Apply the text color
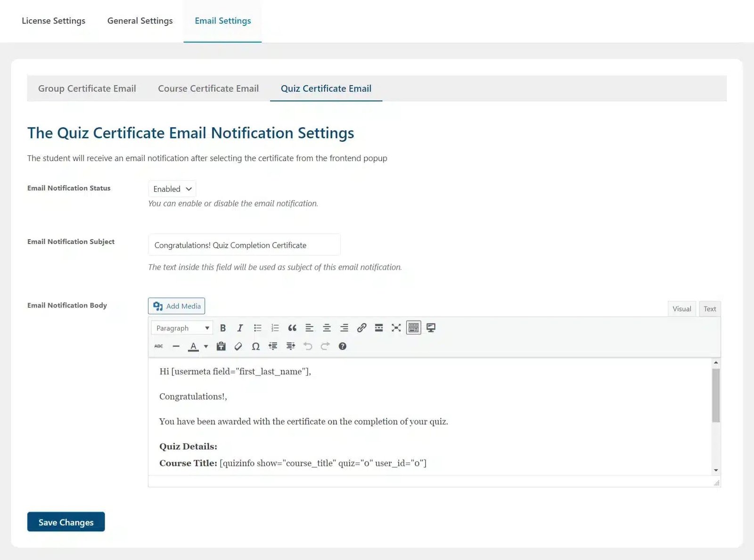Image resolution: width=754 pixels, height=560 pixels. click(193, 346)
